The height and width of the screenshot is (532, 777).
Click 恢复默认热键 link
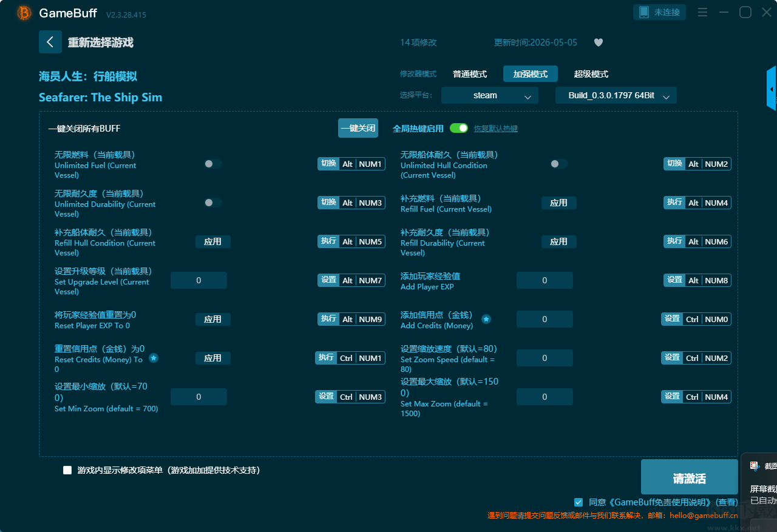click(496, 129)
